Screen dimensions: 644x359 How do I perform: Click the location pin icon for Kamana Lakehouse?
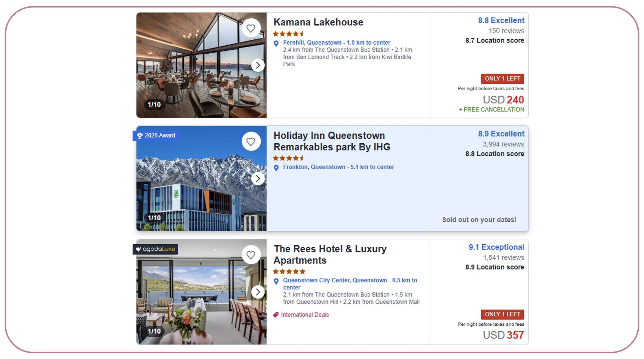pyautogui.click(x=276, y=43)
